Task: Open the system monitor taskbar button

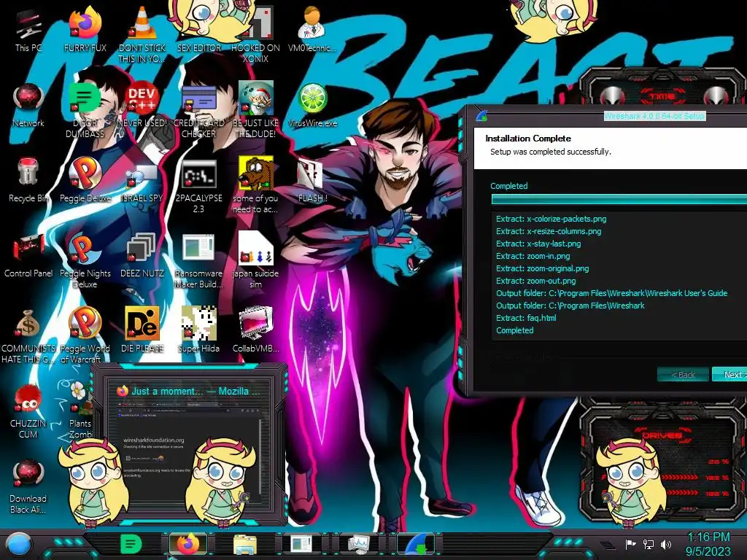Action: pos(359,544)
